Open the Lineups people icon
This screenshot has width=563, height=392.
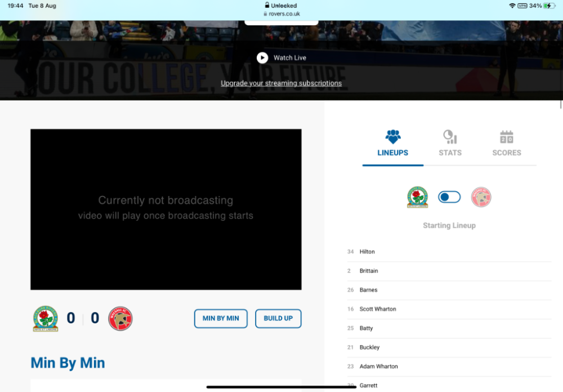point(393,136)
